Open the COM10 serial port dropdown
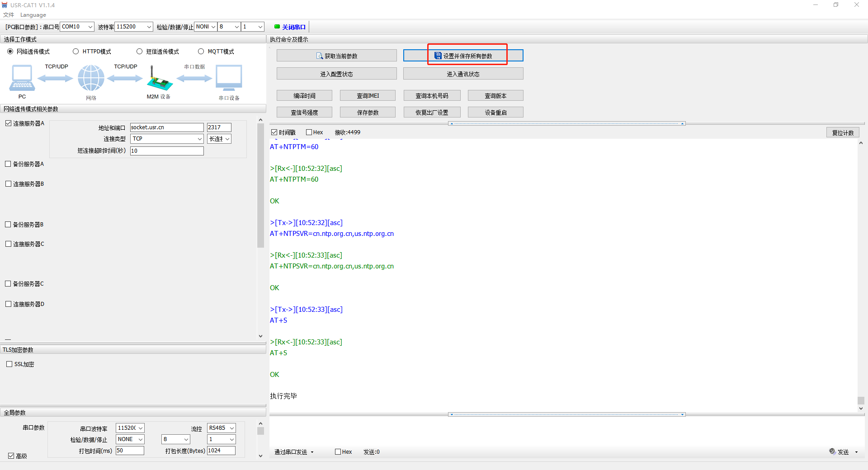 click(90, 27)
